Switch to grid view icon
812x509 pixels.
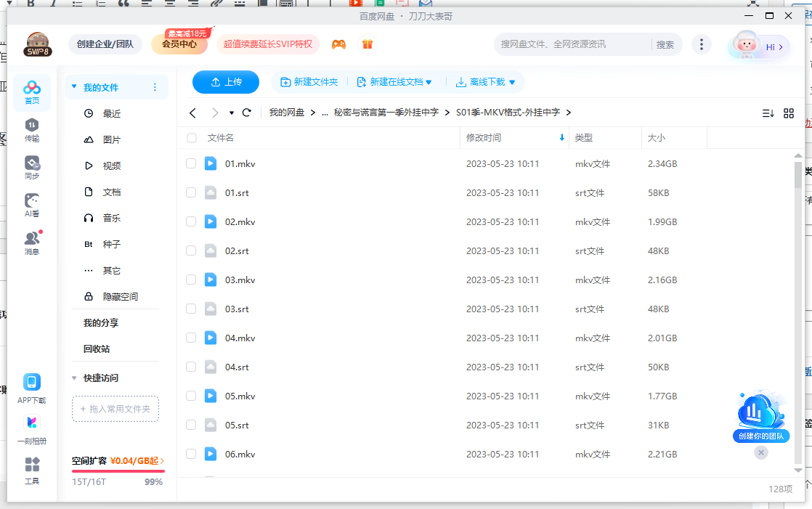(x=788, y=113)
